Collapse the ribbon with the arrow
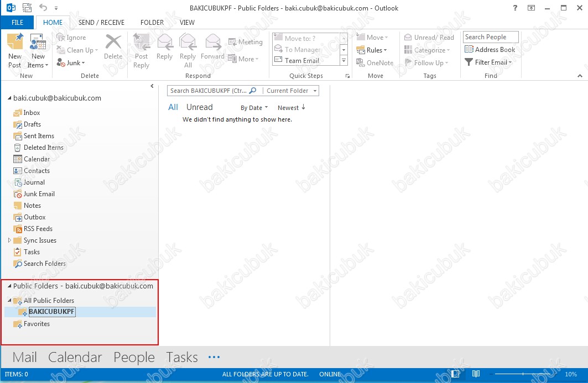The width and height of the screenshot is (588, 383). tap(580, 76)
